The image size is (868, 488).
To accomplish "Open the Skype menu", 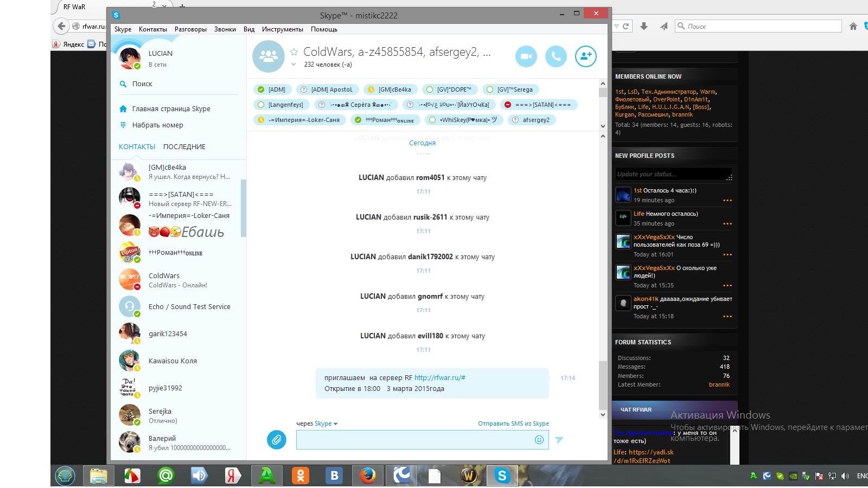I will pyautogui.click(x=123, y=29).
